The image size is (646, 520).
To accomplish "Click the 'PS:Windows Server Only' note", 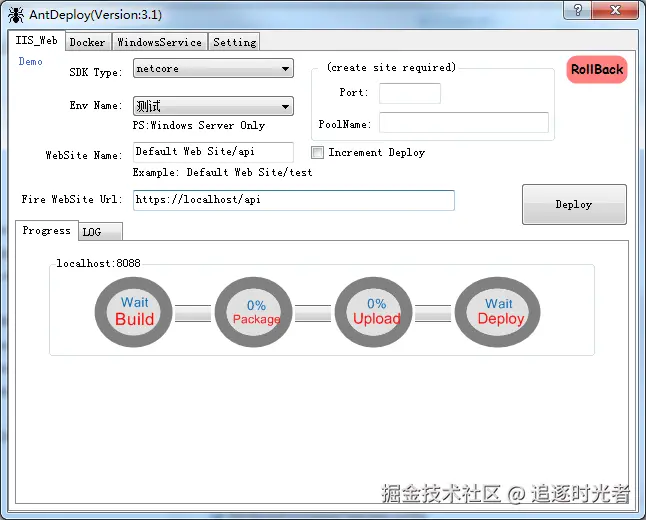I will (199, 125).
